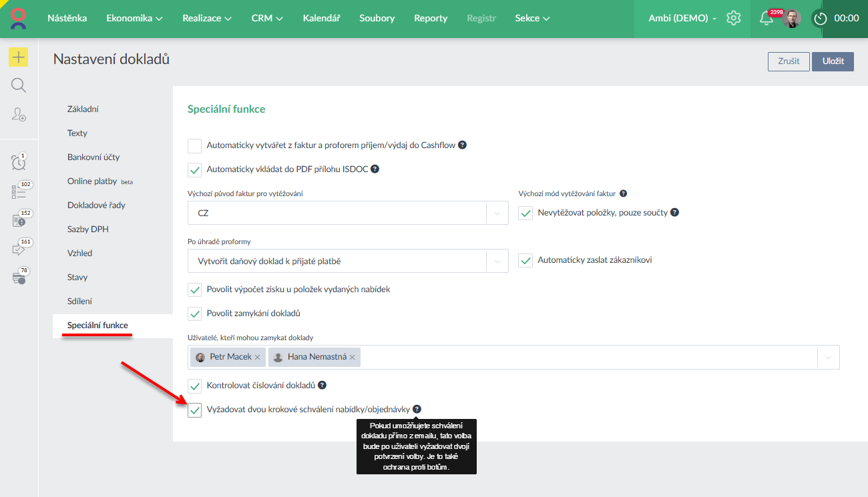This screenshot has width=868, height=497.
Task: Open notifications bell icon
Action: tap(767, 18)
